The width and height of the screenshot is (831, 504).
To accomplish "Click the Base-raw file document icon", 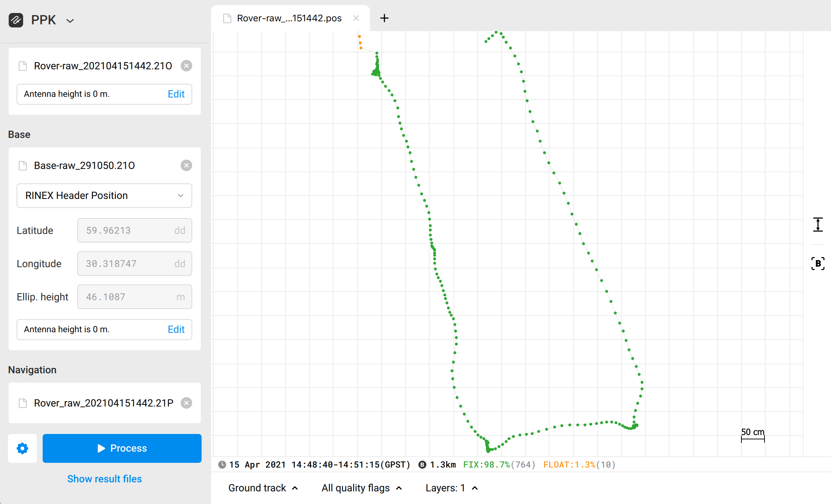I will tap(23, 166).
